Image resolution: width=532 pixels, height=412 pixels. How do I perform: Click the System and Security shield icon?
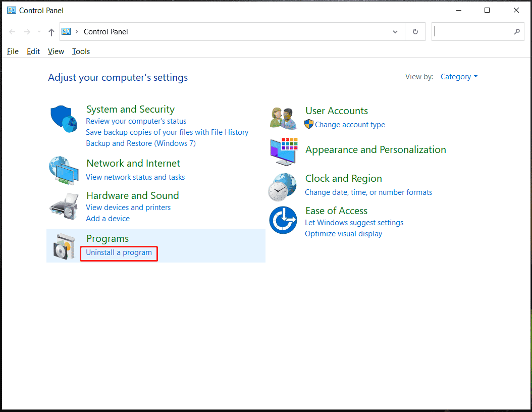[x=64, y=119]
